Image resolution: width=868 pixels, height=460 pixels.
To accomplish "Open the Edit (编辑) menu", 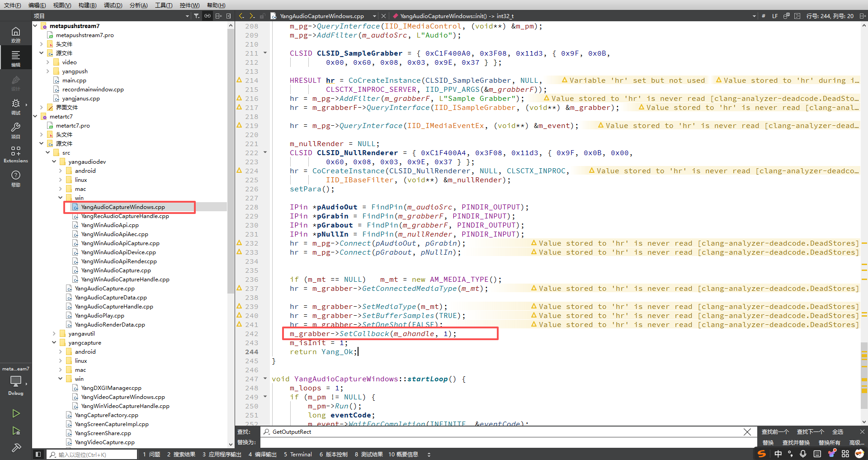I will pyautogui.click(x=37, y=5).
